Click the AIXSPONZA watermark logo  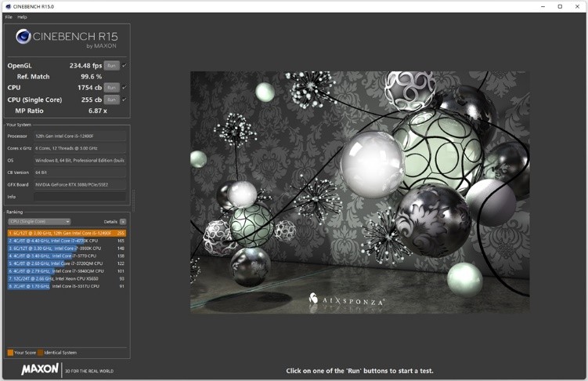click(313, 299)
